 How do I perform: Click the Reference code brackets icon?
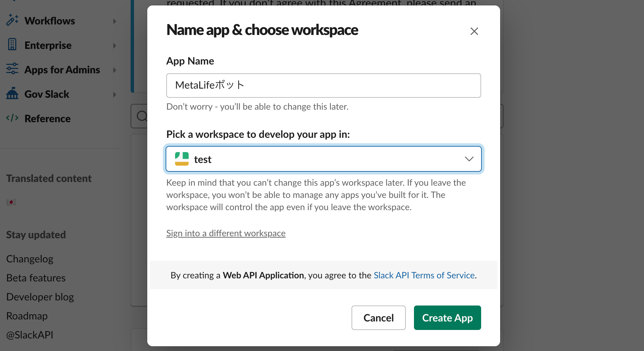click(12, 118)
